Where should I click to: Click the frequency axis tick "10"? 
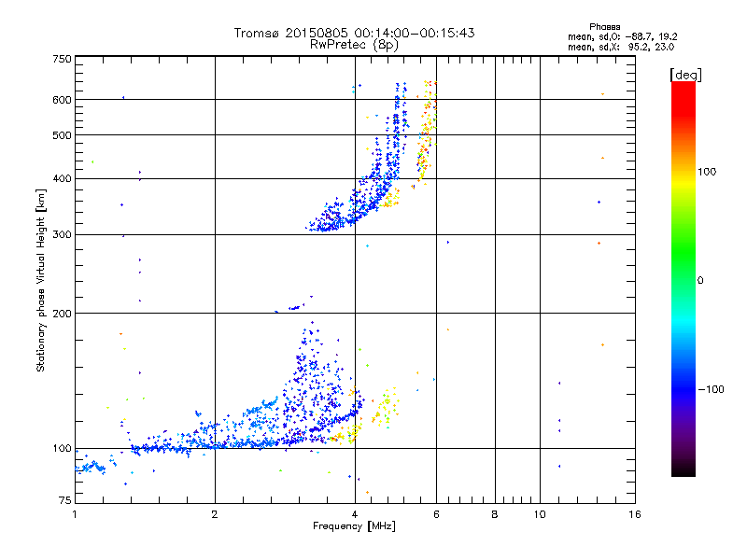(540, 514)
